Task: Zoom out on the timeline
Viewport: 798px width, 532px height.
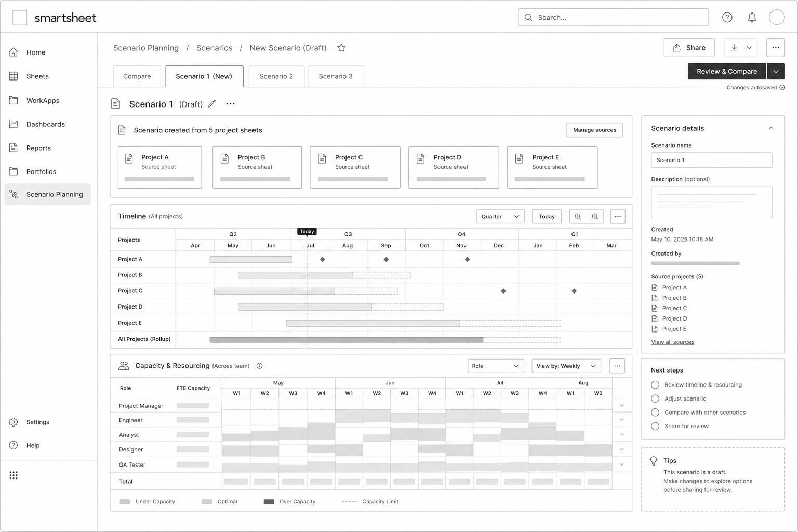Action: pyautogui.click(x=595, y=217)
